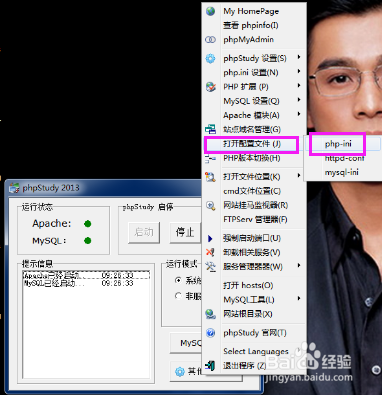This screenshot has width=382, height=395.
Task: Click the blue arrow icon beside 强制启动端口
Action: 210,238
